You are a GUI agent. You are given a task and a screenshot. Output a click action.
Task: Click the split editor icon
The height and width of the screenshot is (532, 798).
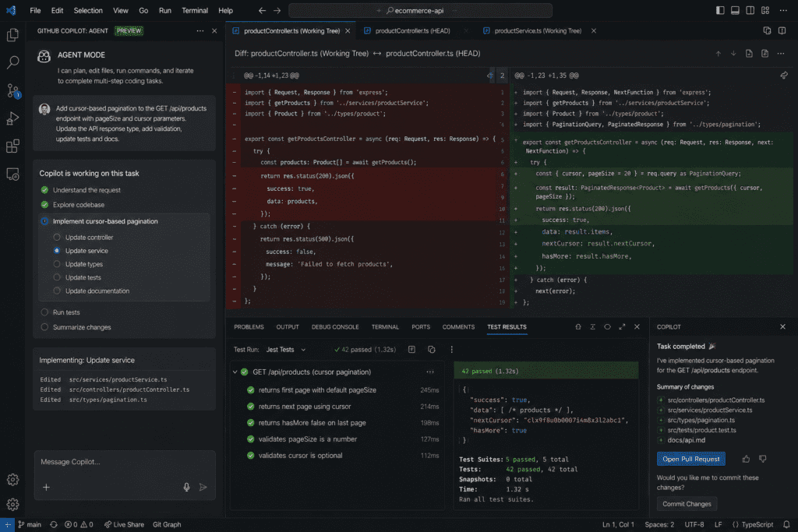(x=782, y=31)
